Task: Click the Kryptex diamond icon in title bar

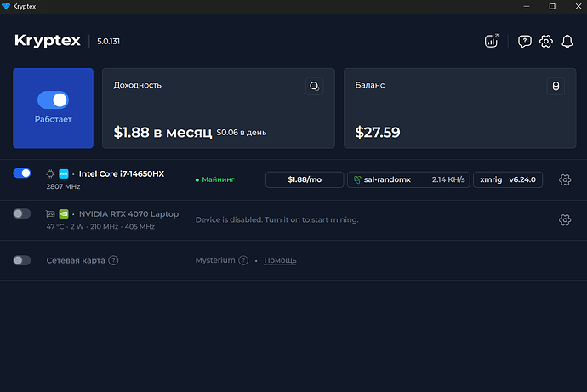Action: (6, 6)
